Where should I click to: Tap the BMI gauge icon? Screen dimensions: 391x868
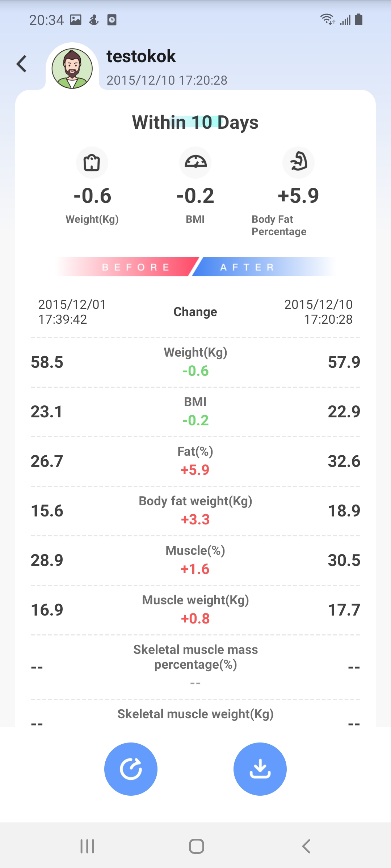click(195, 162)
